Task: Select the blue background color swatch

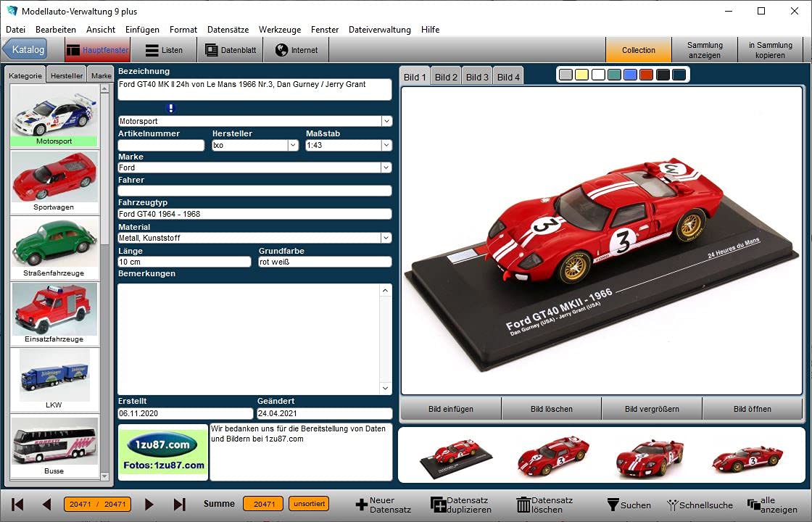Action: [x=630, y=75]
